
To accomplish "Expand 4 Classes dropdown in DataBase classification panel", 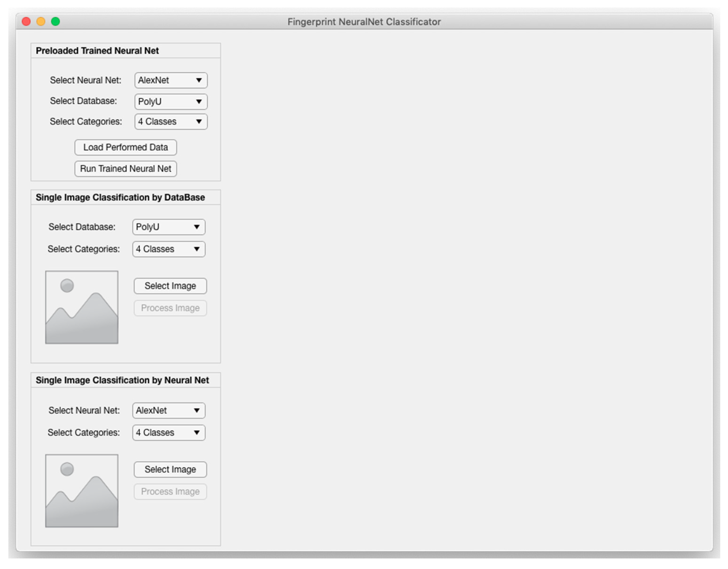I will (168, 249).
